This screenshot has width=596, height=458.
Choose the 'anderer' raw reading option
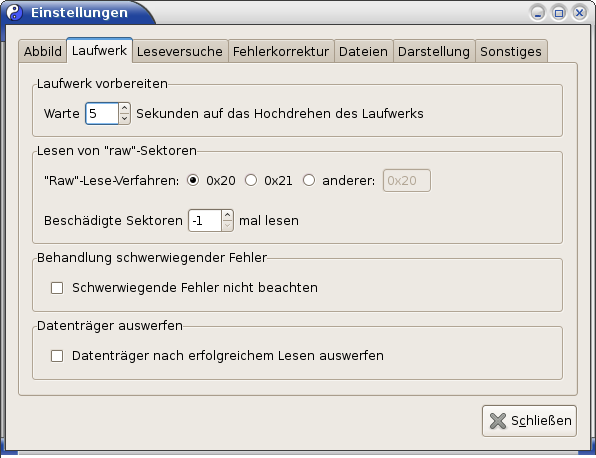[x=309, y=180]
